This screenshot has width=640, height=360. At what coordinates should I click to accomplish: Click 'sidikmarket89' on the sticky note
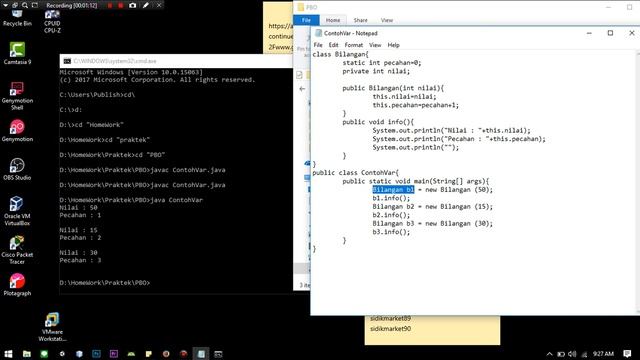click(390, 318)
